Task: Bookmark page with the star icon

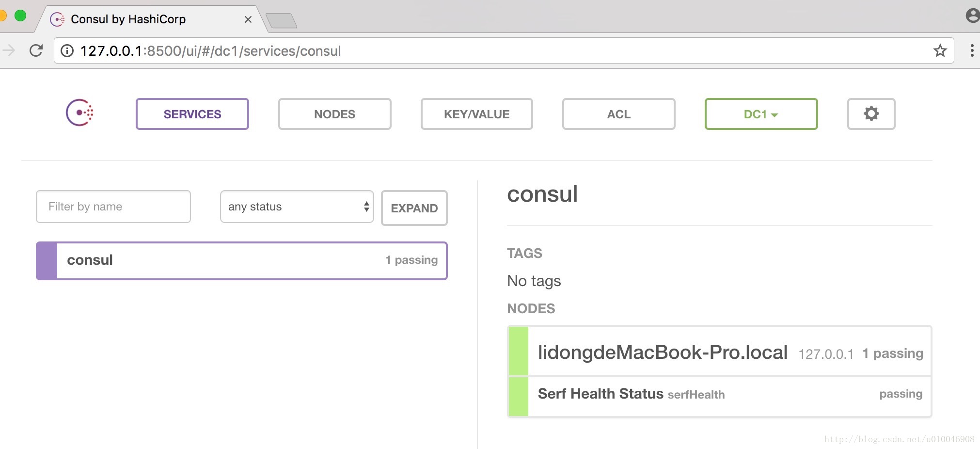Action: 940,50
